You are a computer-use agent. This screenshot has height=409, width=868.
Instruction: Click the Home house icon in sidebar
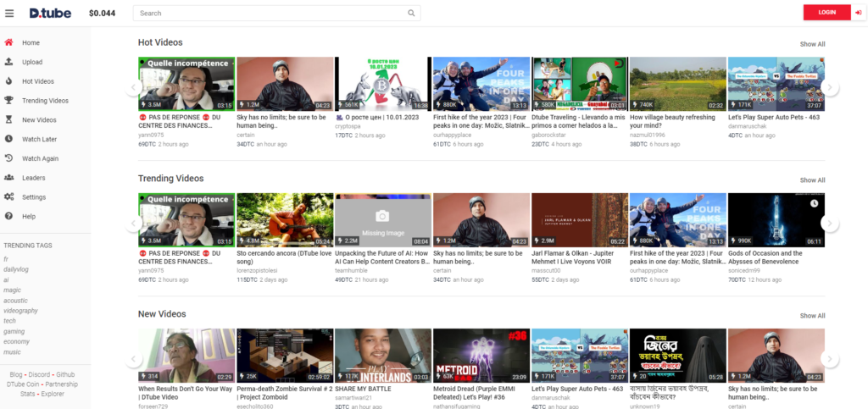coord(8,42)
